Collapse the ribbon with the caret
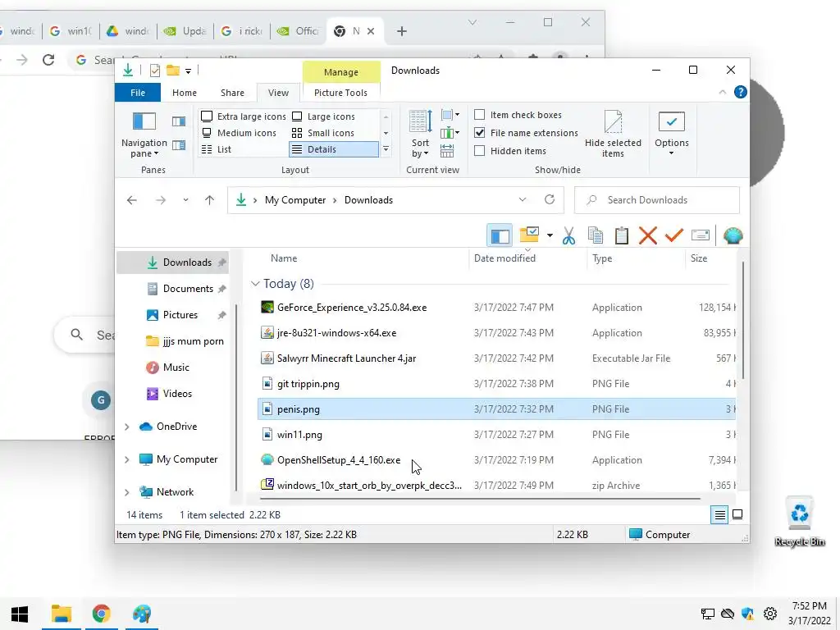840x630 pixels. 722,92
